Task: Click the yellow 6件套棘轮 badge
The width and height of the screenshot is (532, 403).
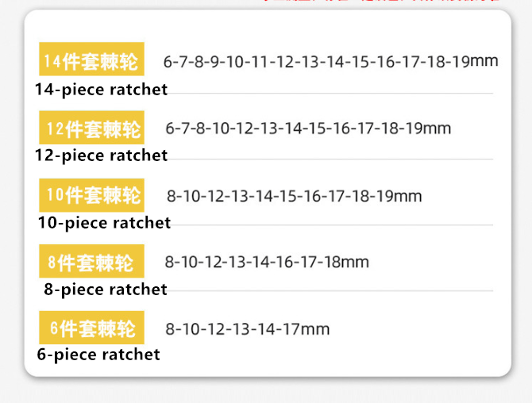Action: click(91, 328)
